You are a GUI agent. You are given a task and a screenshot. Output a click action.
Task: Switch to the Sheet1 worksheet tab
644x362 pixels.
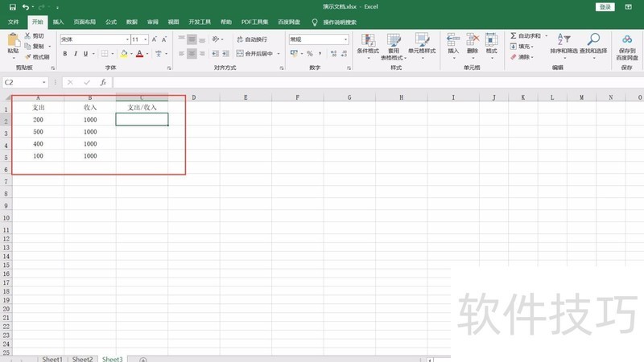(52, 359)
